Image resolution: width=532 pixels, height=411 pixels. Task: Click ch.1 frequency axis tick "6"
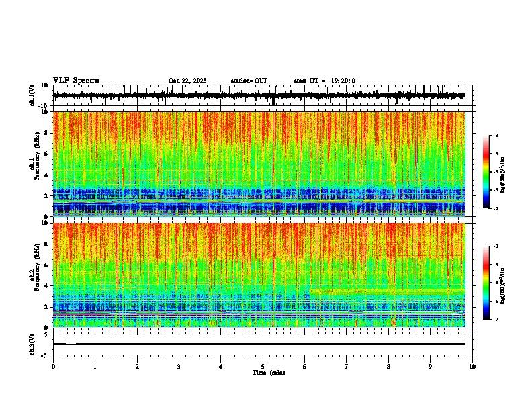pos(47,154)
